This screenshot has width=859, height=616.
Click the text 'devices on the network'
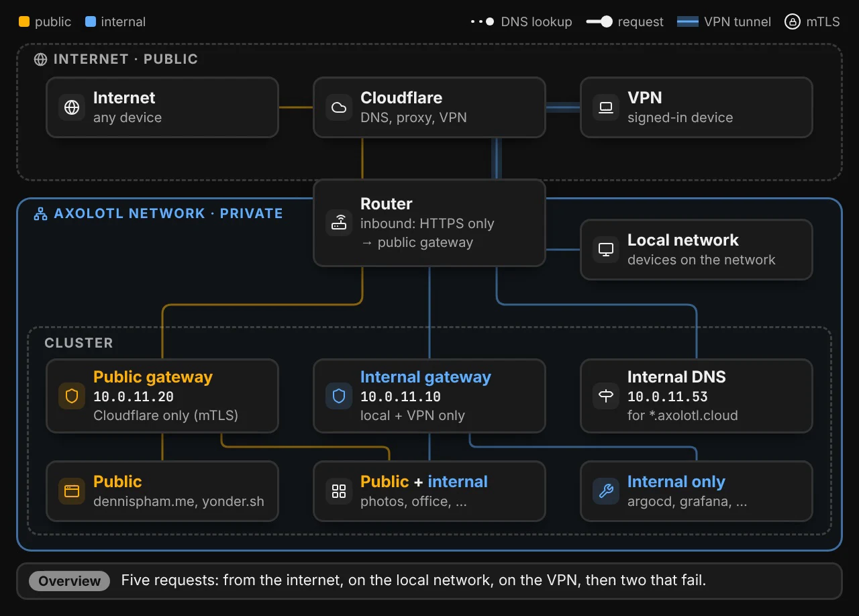[x=701, y=260]
